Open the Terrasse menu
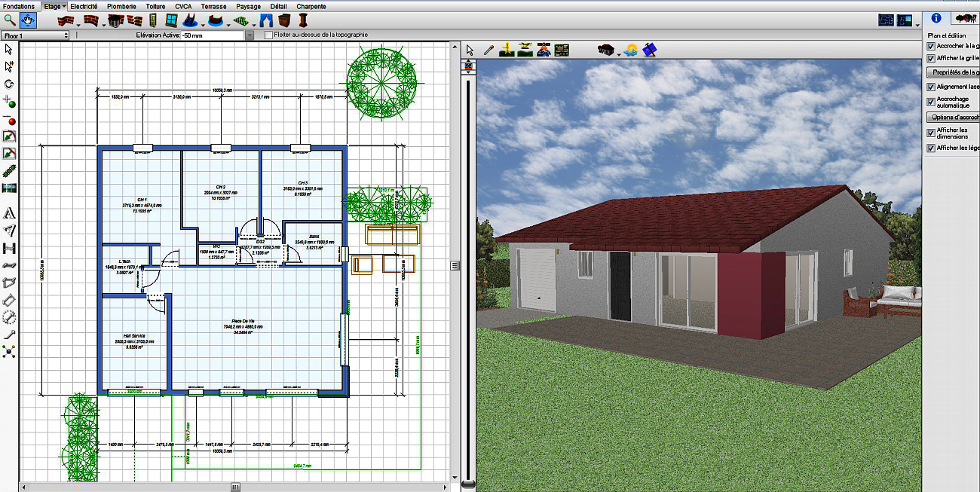This screenshot has height=492, width=980. tap(213, 6)
